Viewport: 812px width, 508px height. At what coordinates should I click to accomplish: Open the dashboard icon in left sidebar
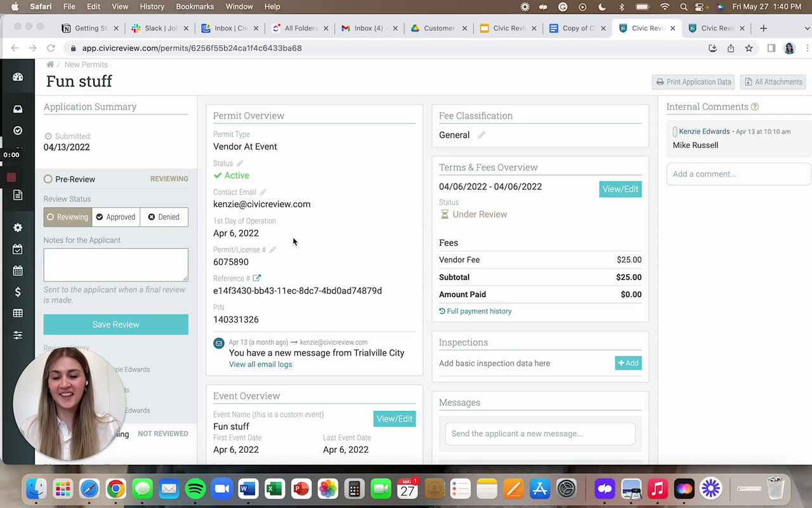coord(18,77)
